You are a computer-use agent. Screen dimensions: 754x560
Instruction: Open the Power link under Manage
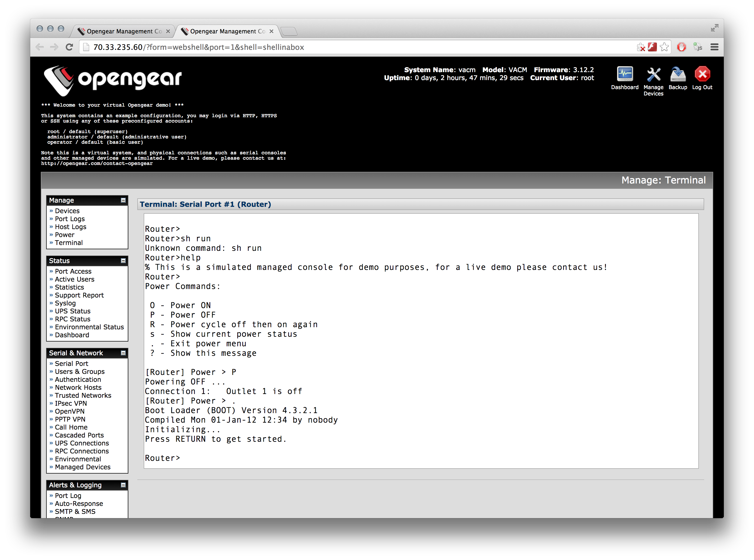pyautogui.click(x=65, y=235)
